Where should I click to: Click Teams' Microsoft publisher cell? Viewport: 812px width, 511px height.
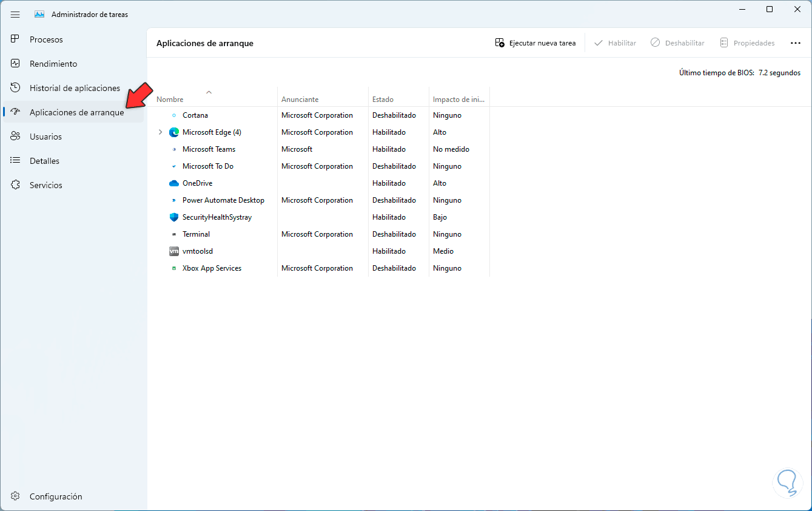pyautogui.click(x=297, y=149)
